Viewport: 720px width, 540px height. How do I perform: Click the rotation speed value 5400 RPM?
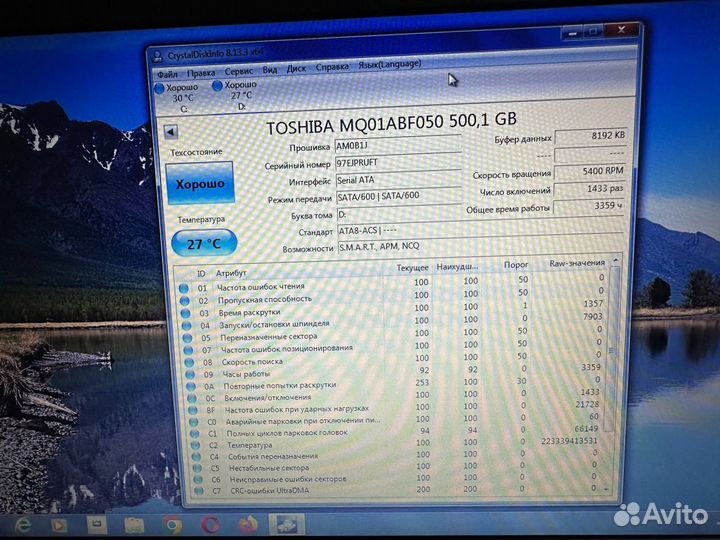tap(590, 171)
